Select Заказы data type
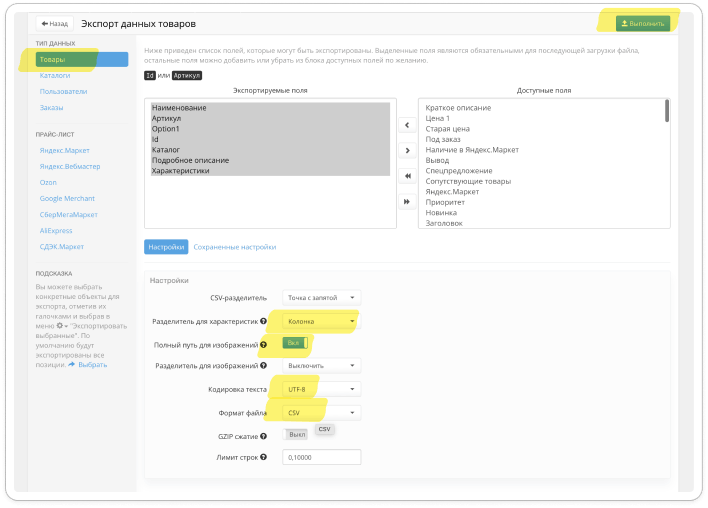This screenshot has height=508, width=708. point(51,107)
